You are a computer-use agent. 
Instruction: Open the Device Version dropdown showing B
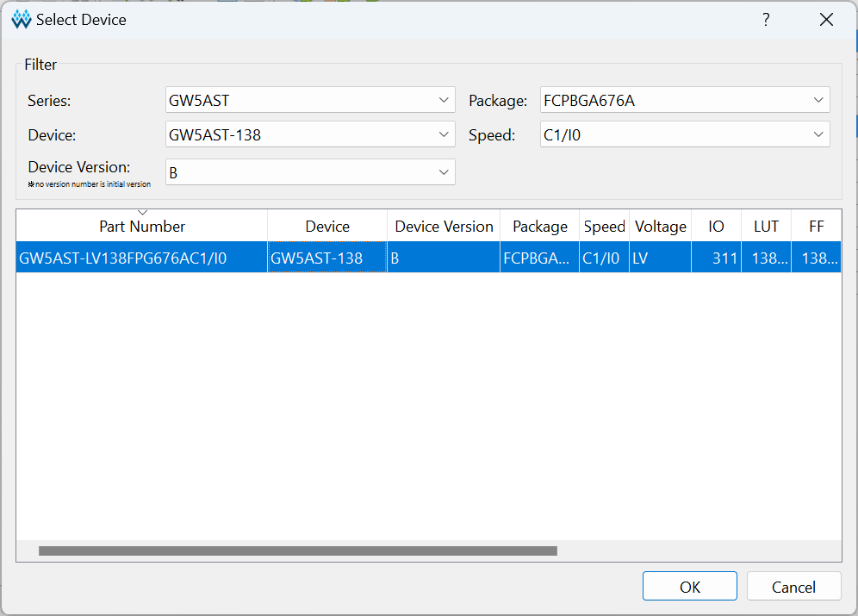coord(310,172)
